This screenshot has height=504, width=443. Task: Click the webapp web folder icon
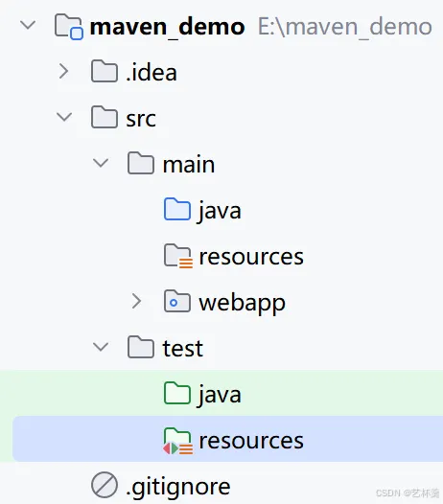pos(177,301)
